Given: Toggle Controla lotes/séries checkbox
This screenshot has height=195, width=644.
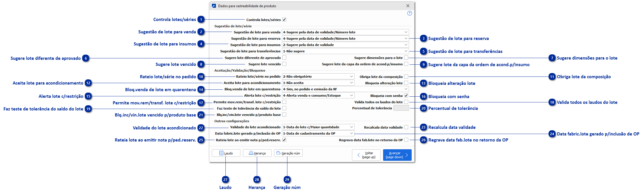Looking at the screenshot, I should click(284, 20).
